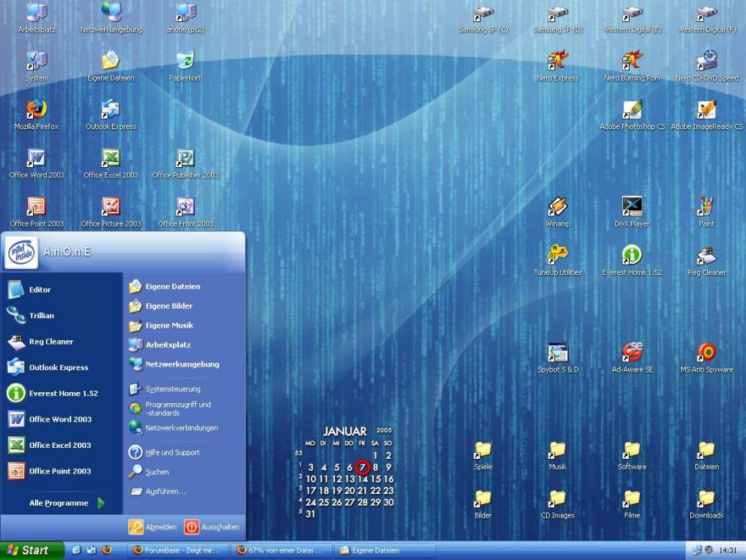The image size is (746, 560).
Task: Click the Outlook Express quick launch icon
Action: pyautogui.click(x=92, y=550)
